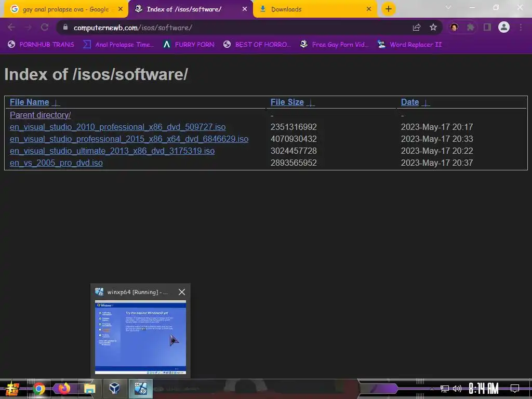Go back using the browser back arrow
The image size is (532, 399).
coord(11,28)
